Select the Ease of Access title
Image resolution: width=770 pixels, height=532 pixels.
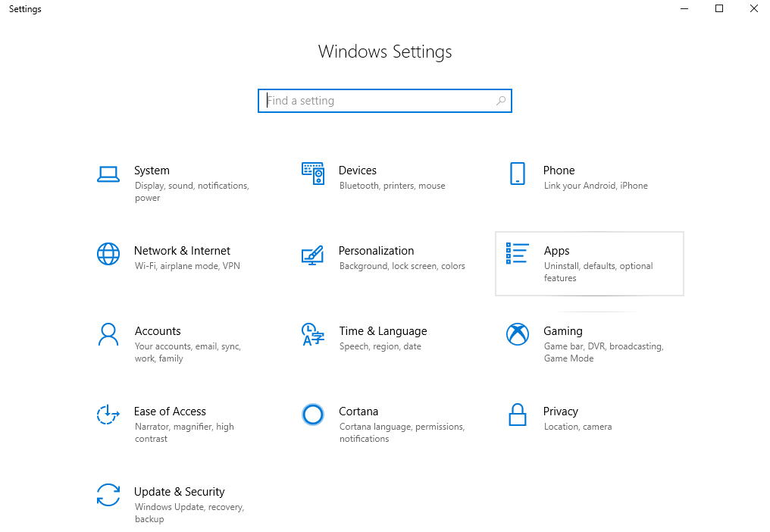point(170,412)
